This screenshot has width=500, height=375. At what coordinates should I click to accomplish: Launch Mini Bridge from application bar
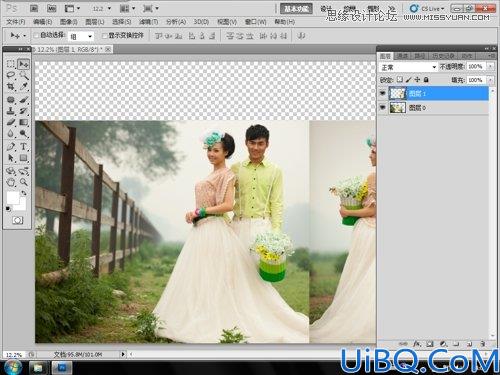(x=51, y=8)
